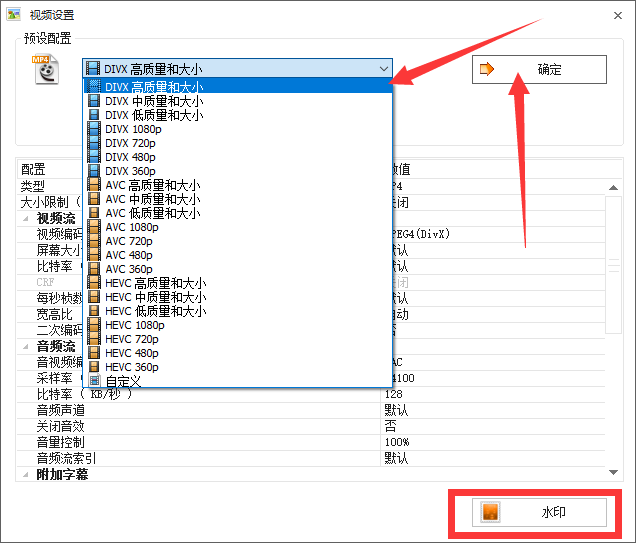
Task: Select DIVX 高质量和大小 in the list
Action: [238, 86]
